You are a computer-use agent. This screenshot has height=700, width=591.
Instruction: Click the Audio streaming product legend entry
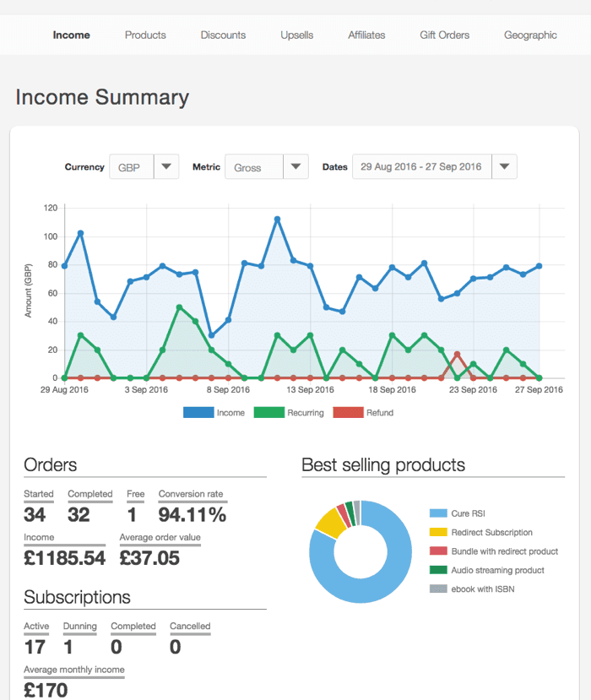[497, 570]
